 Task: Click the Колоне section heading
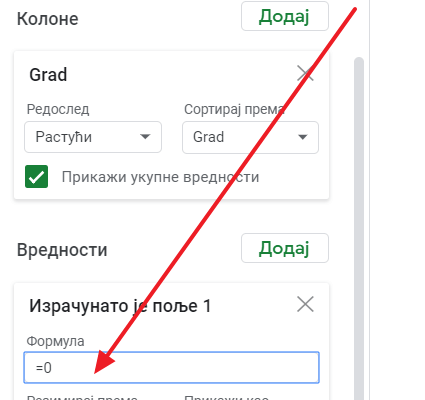point(48,19)
